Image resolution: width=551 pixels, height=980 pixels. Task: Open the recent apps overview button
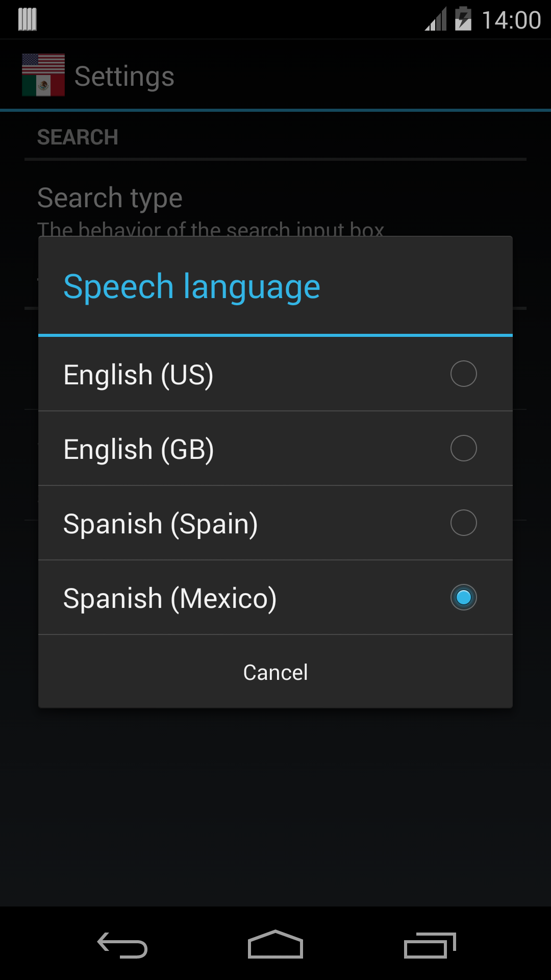[x=430, y=945]
